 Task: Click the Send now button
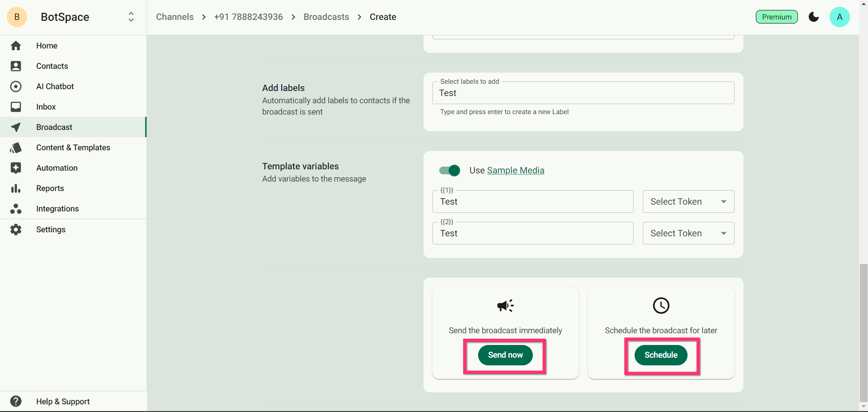coord(505,355)
